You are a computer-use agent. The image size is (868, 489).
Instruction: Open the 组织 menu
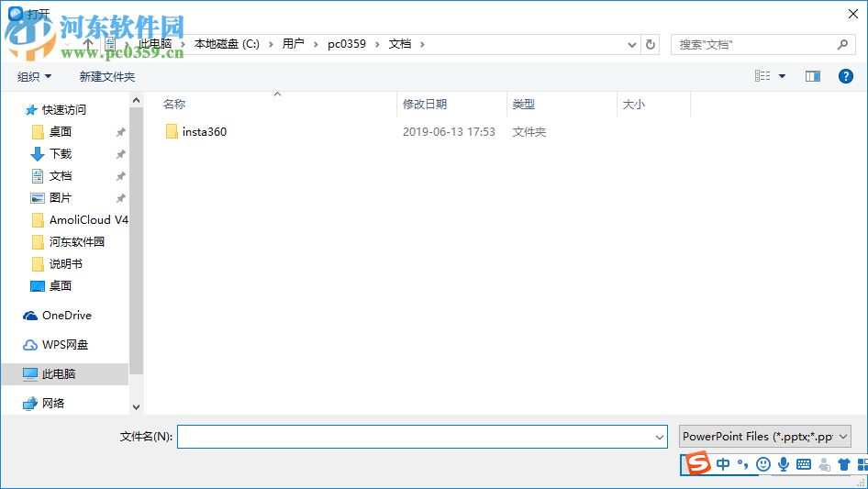(34, 76)
